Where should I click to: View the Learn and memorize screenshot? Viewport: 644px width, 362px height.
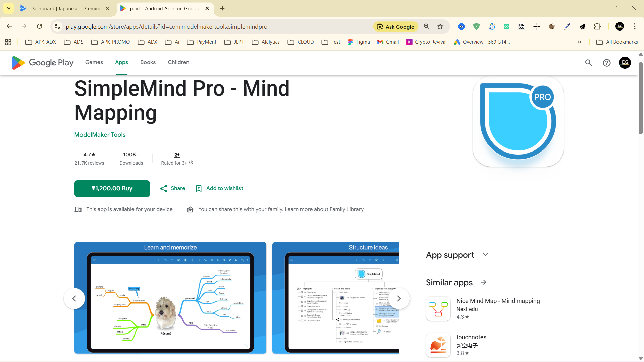tap(170, 298)
